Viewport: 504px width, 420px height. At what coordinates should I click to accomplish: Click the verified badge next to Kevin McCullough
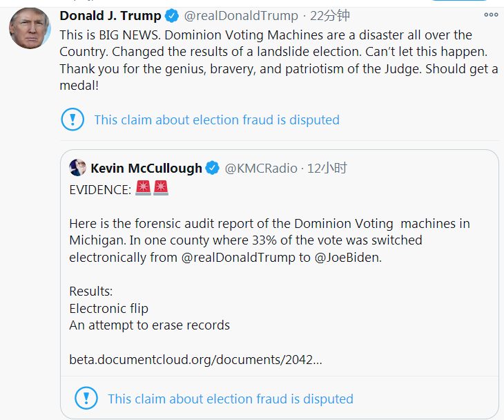tap(213, 168)
